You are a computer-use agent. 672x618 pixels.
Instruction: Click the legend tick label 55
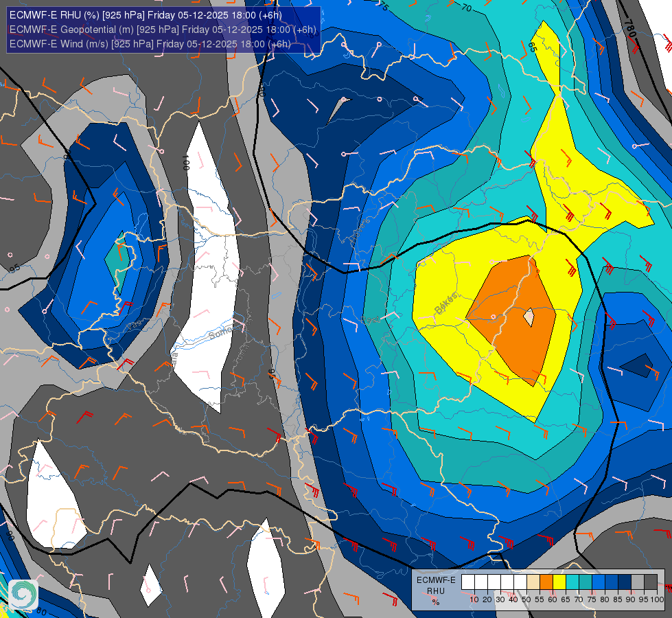click(540, 599)
